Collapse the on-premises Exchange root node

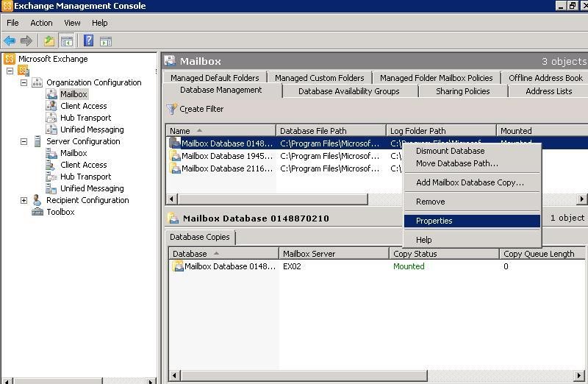click(x=10, y=71)
